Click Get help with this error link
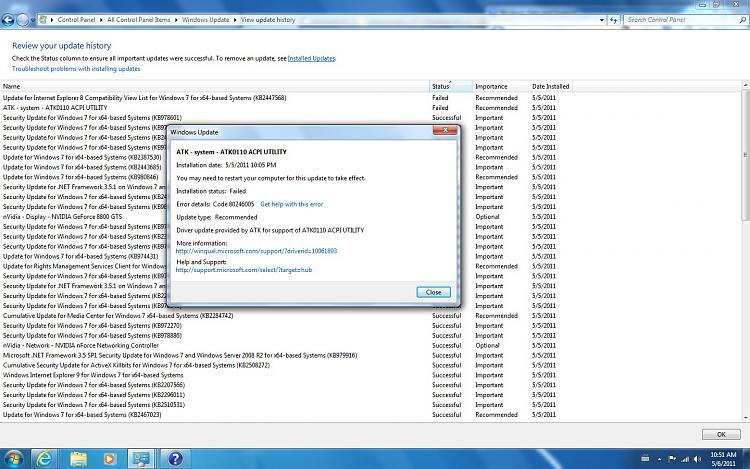 coord(292,204)
